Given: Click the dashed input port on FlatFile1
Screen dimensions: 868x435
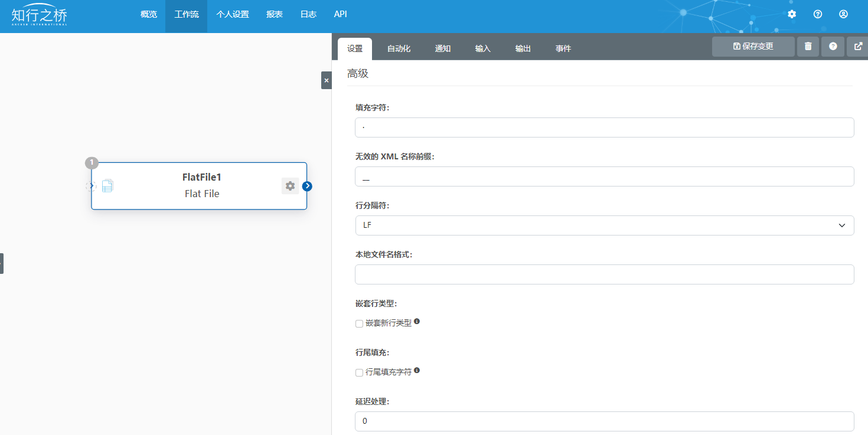Looking at the screenshot, I should point(91,187).
